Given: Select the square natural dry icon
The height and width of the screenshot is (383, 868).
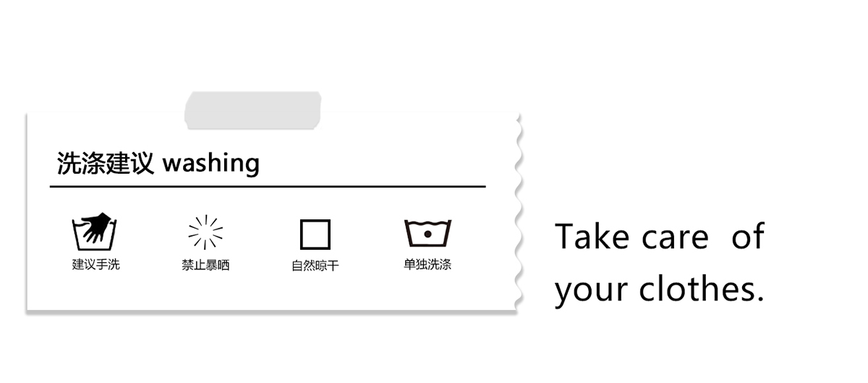Looking at the screenshot, I should coord(315,235).
